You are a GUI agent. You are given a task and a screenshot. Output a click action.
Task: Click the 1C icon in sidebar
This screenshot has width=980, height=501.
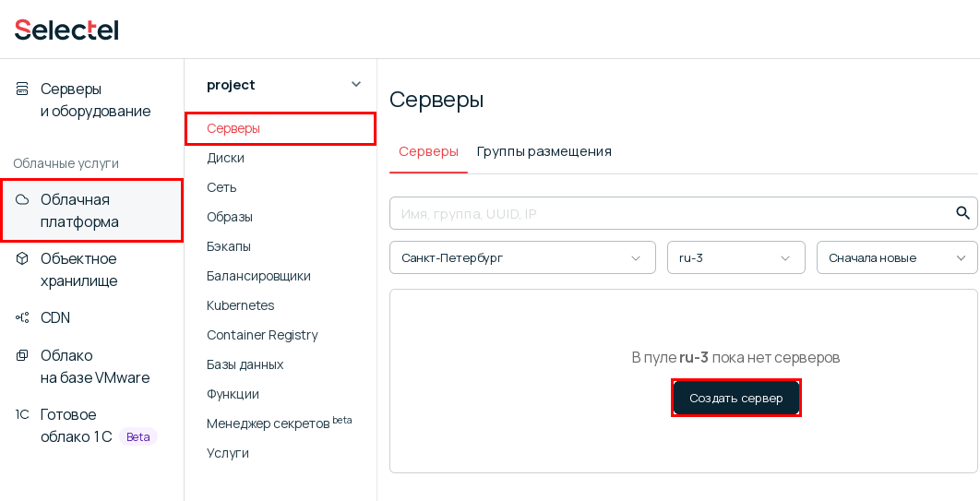coord(22,414)
